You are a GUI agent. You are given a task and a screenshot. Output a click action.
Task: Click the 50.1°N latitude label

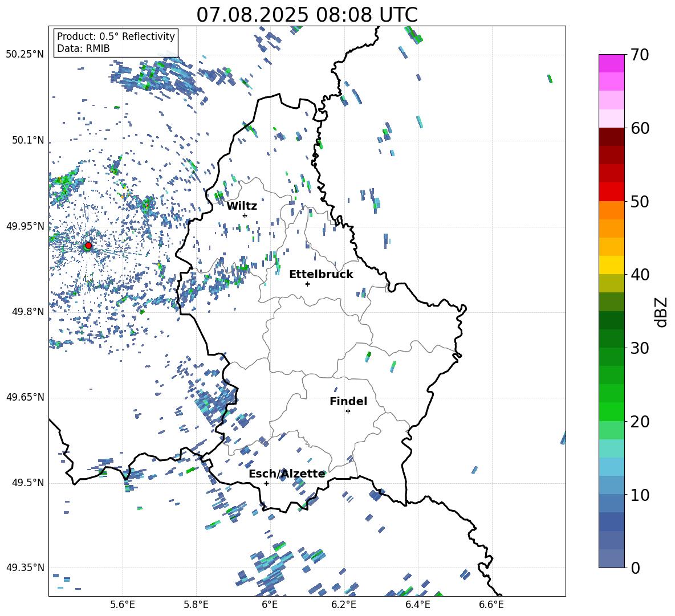(x=28, y=141)
